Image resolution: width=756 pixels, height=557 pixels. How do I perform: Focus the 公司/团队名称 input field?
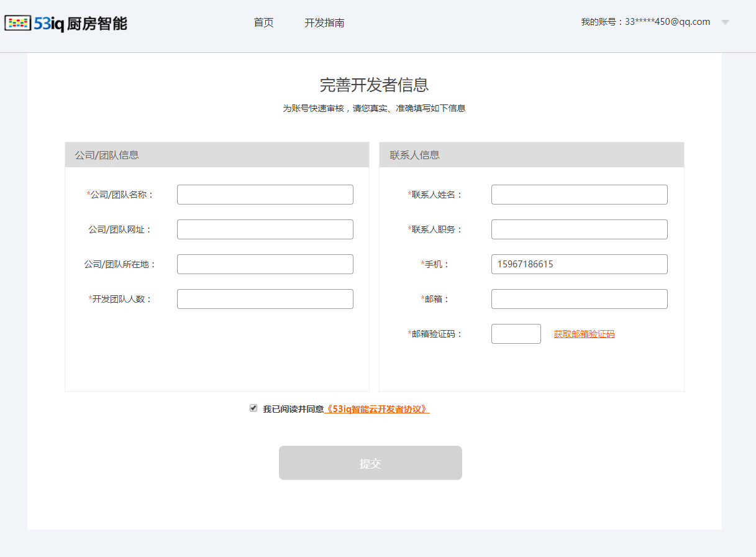265,195
